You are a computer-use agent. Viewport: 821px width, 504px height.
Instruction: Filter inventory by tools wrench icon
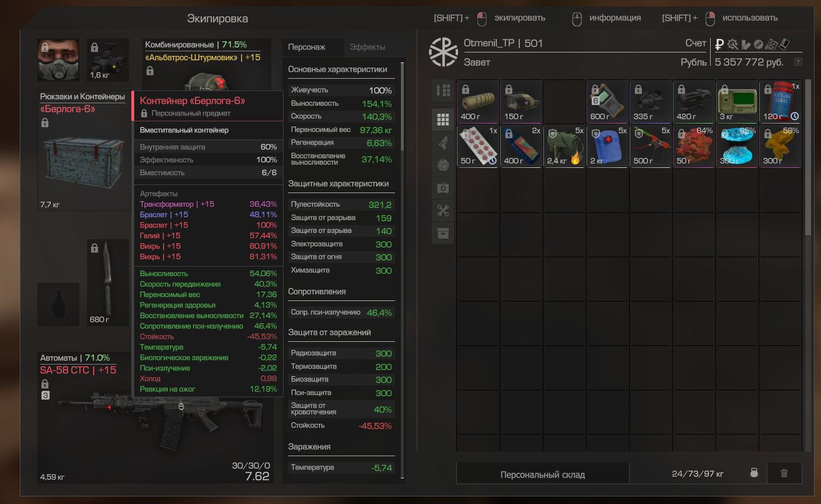click(443, 211)
